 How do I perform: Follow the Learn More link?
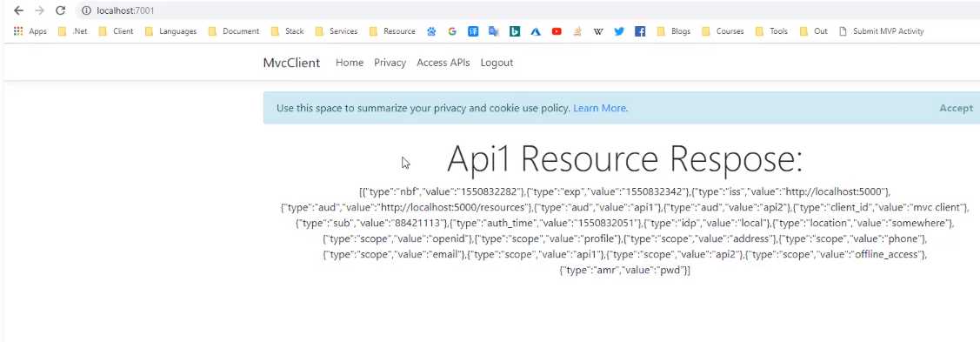601,108
